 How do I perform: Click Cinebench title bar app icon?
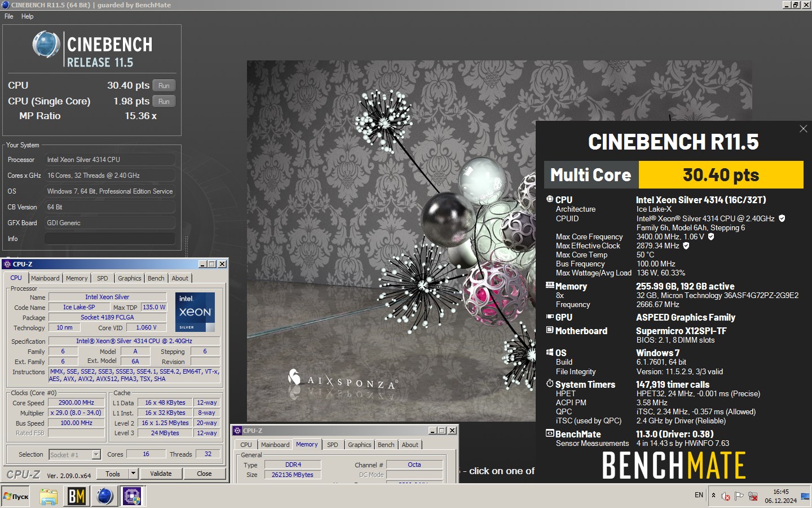[x=5, y=5]
